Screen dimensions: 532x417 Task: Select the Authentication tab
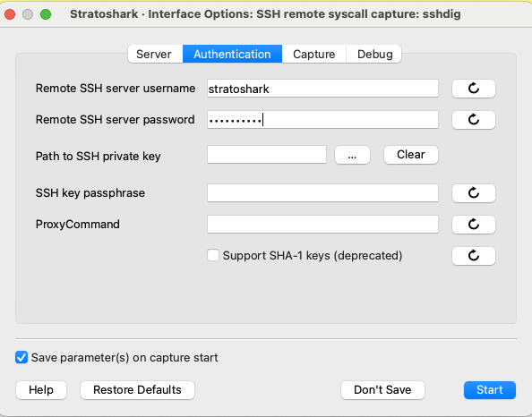click(232, 54)
